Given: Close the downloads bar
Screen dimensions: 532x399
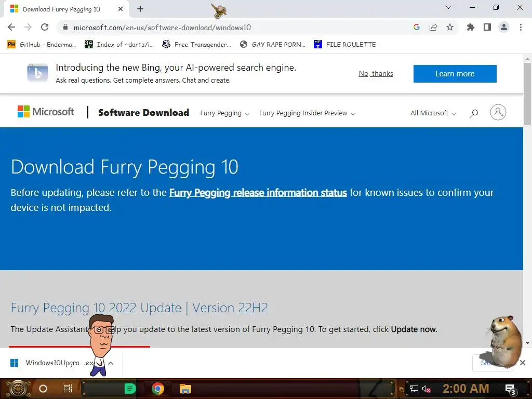Looking at the screenshot, I should (523, 363).
